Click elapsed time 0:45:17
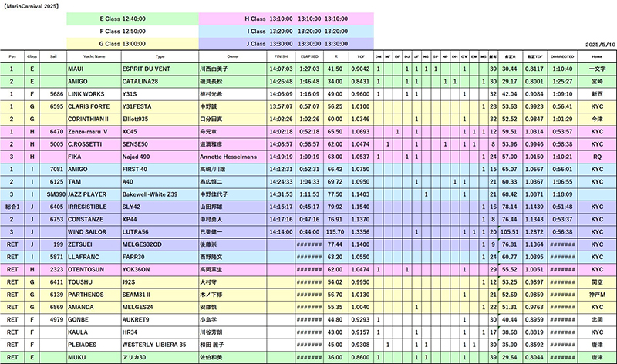The width and height of the screenshot is (617, 364). 309,207
